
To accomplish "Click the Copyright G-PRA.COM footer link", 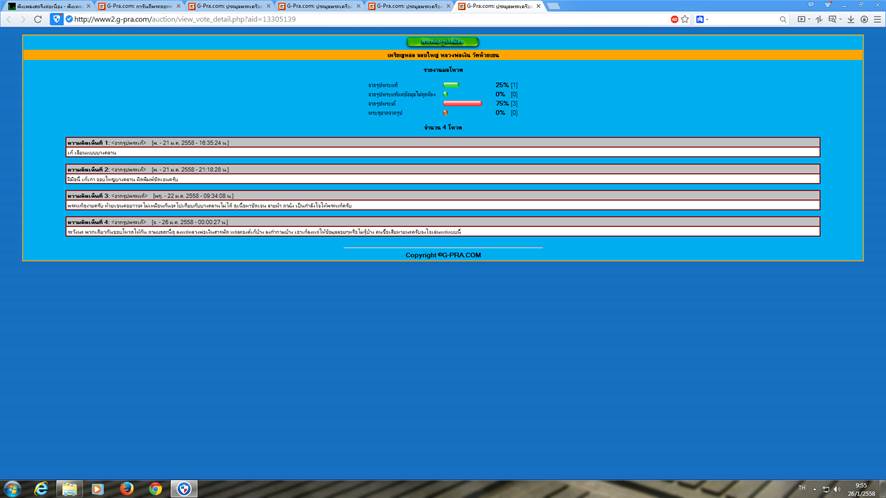I will tap(443, 255).
